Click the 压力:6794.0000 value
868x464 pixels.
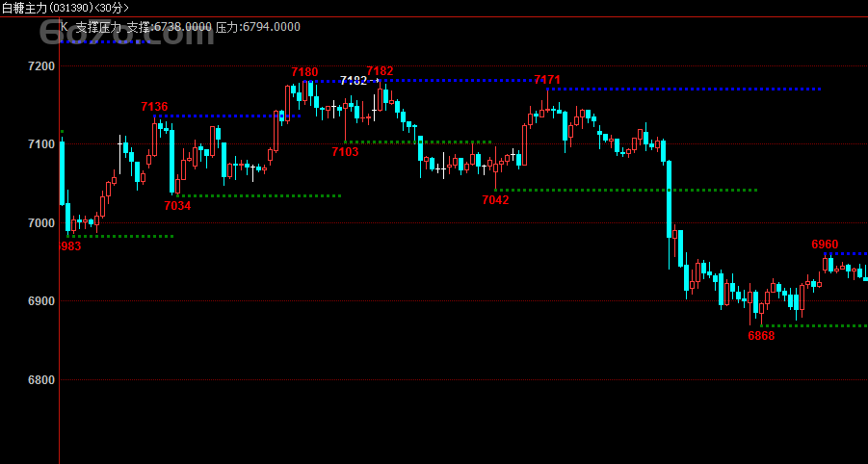(257, 27)
